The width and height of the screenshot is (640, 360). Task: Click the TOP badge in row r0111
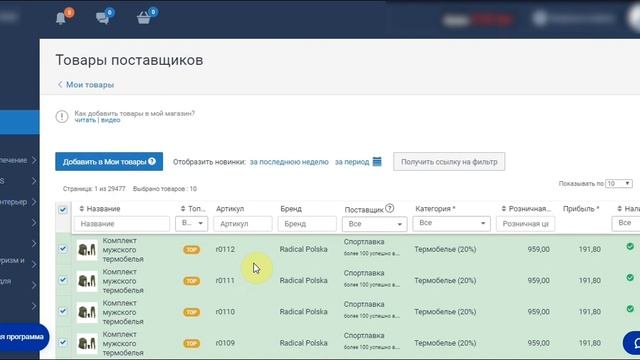pos(191,281)
